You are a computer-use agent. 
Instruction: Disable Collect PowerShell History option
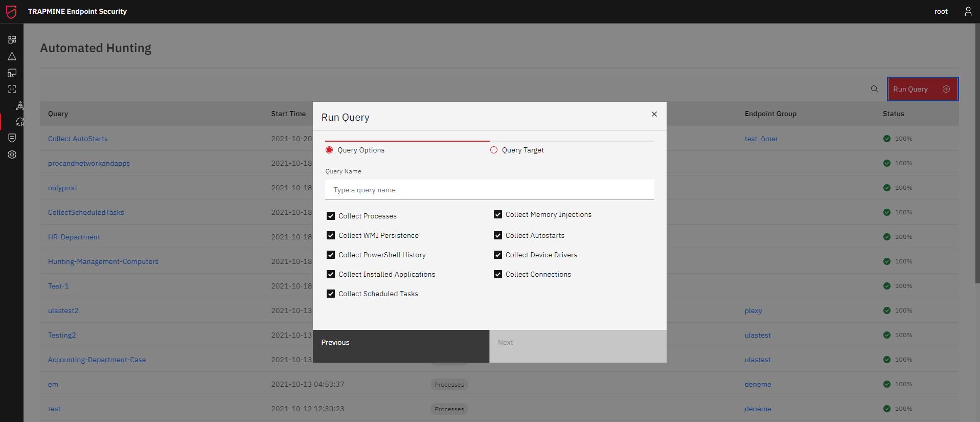[331, 255]
